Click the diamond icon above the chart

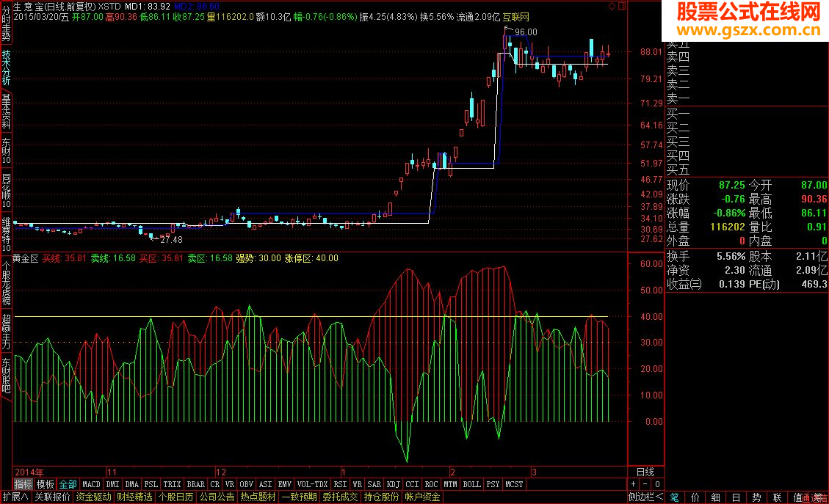pos(612,6)
